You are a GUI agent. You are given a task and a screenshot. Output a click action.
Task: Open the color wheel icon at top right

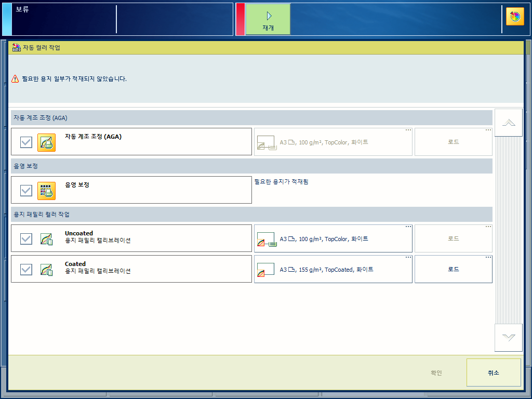(515, 17)
